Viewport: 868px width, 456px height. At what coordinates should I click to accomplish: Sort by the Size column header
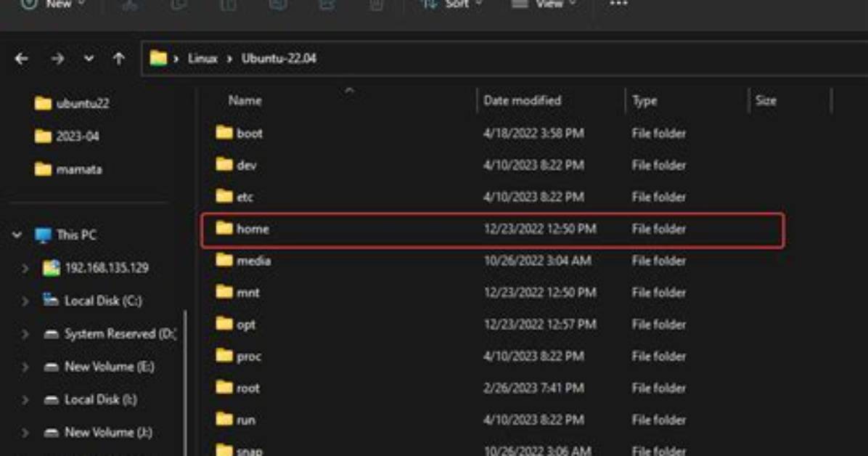click(x=766, y=101)
